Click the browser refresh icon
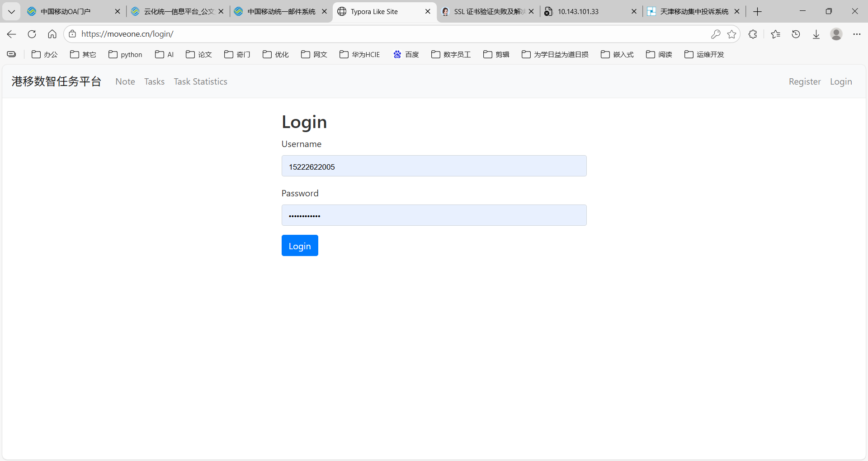 [32, 34]
